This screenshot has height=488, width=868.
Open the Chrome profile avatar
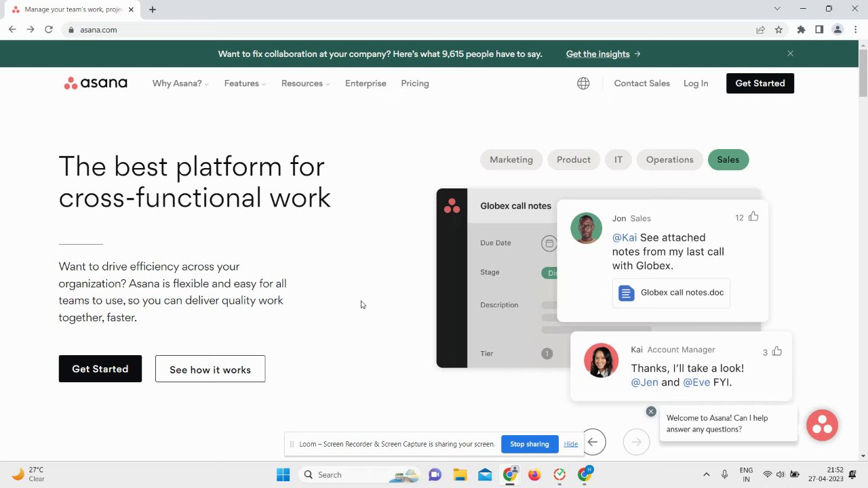(837, 30)
